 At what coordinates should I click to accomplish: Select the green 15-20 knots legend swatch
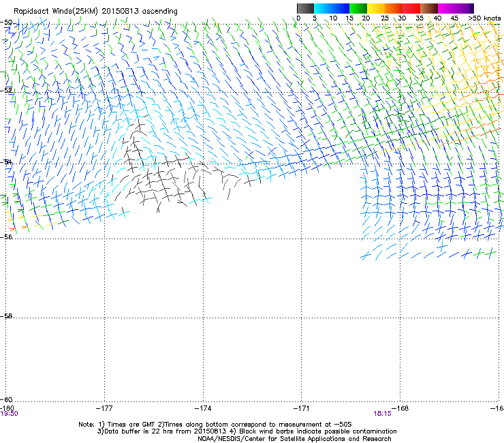coord(358,8)
